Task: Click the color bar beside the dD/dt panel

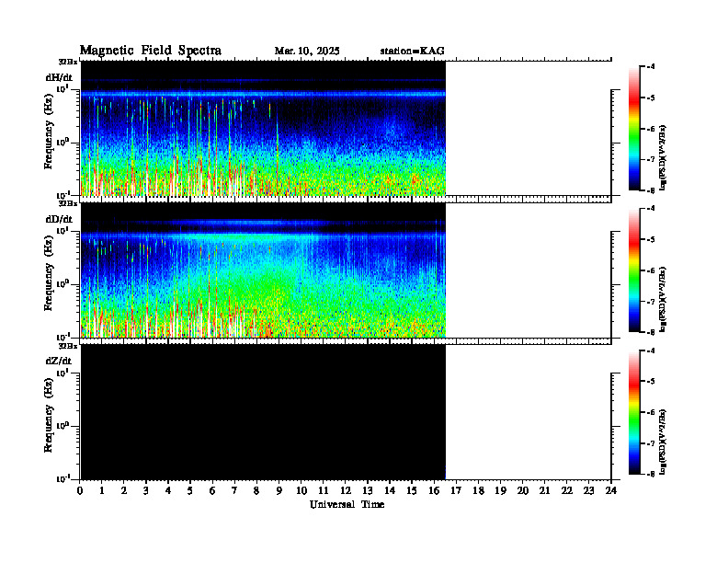Action: coord(634,270)
